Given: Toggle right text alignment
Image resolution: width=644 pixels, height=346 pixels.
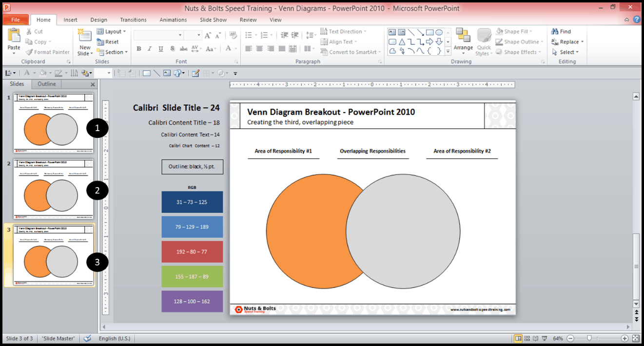Looking at the screenshot, I should [x=271, y=49].
